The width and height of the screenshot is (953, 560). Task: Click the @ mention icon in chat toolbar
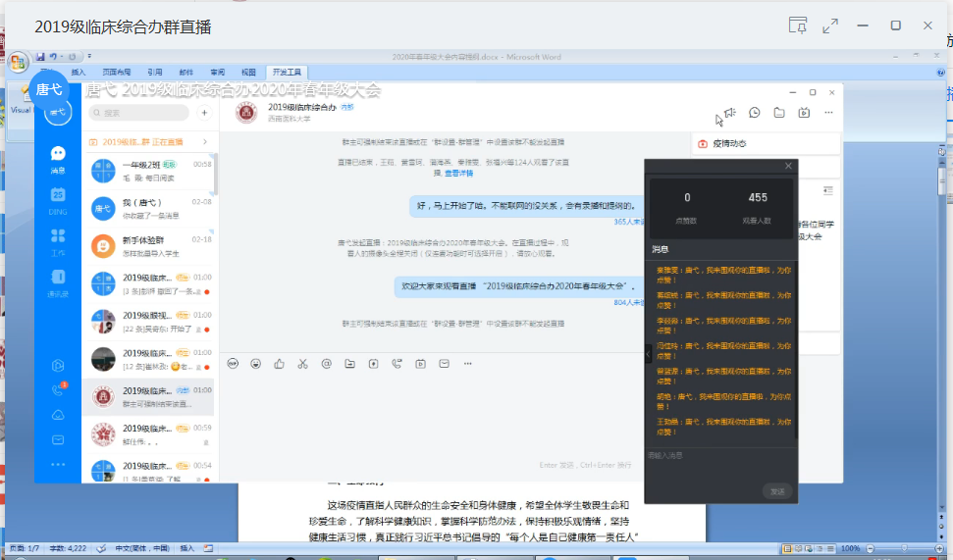(327, 364)
